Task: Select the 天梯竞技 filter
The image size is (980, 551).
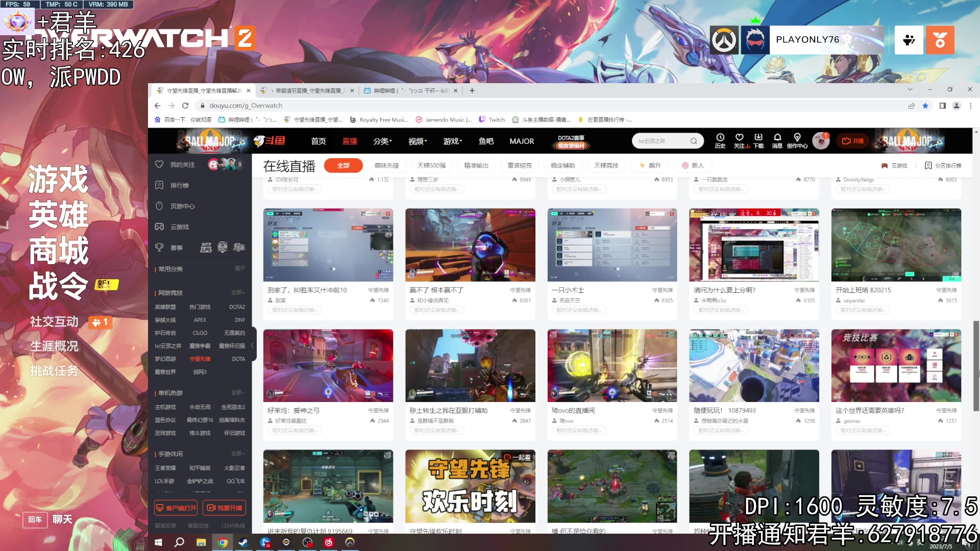Action: coord(606,165)
